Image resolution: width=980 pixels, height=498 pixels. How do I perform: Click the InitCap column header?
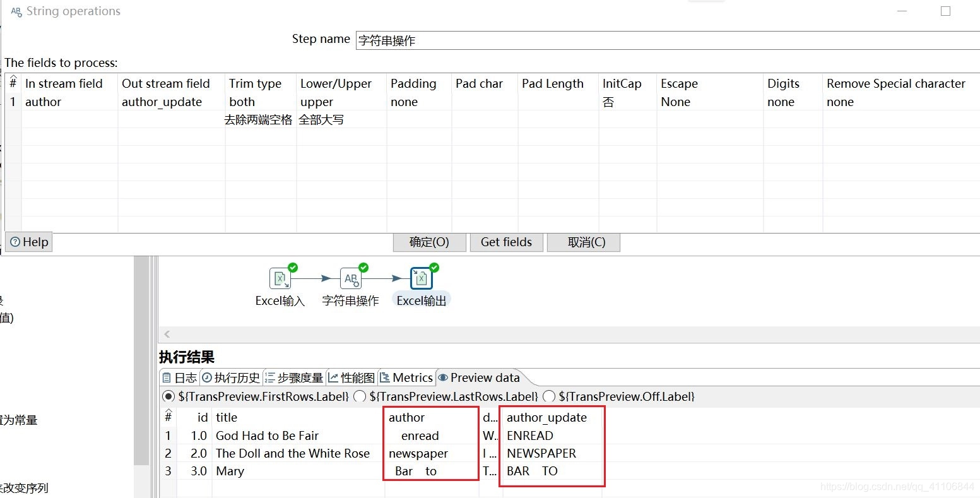coord(627,83)
